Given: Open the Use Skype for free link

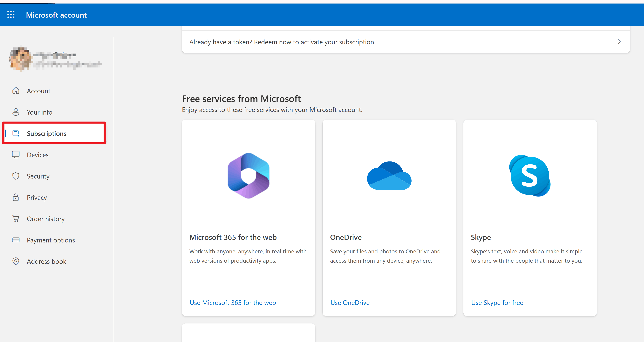Looking at the screenshot, I should click(497, 303).
